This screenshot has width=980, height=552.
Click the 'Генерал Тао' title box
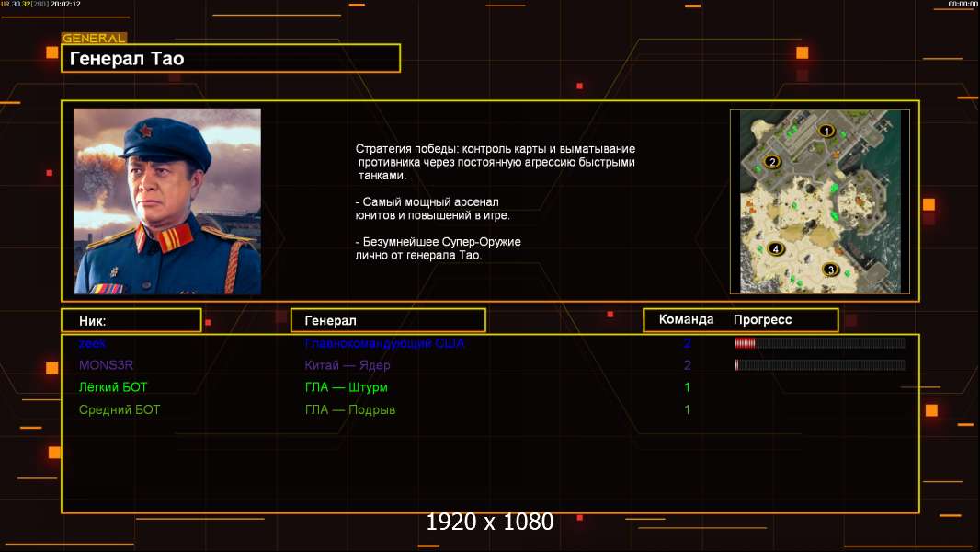point(231,58)
